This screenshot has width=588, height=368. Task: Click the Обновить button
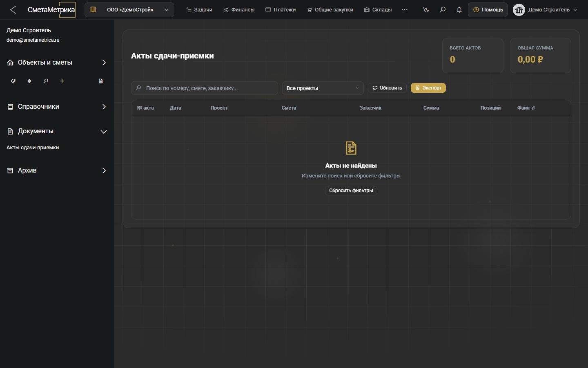click(387, 88)
